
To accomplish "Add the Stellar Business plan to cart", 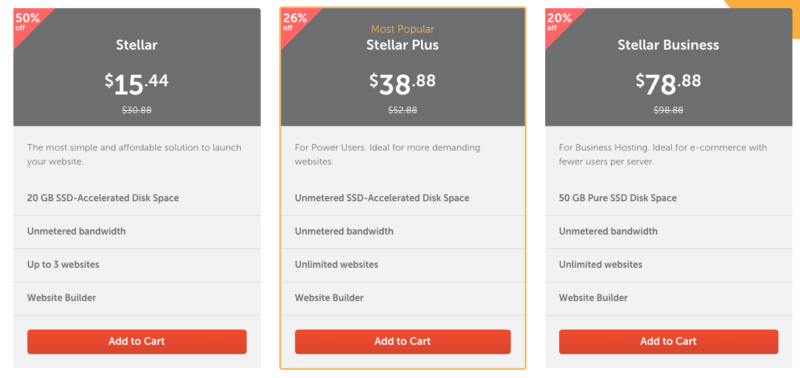I will (x=668, y=341).
